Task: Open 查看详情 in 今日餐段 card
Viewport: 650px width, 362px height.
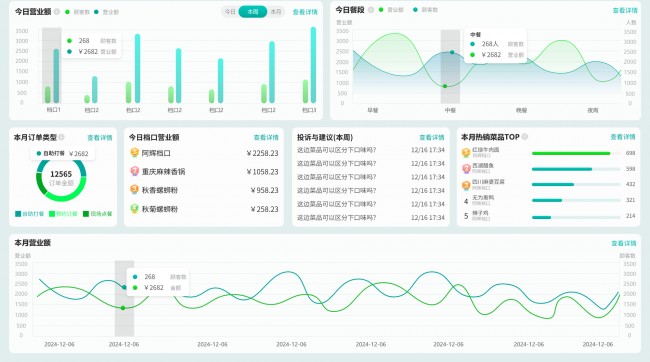Action: tap(625, 10)
